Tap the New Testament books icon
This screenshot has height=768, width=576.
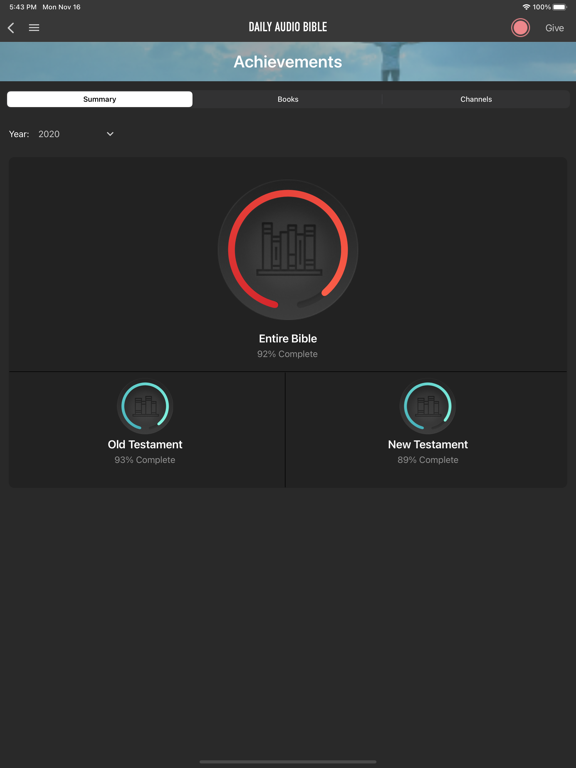click(x=428, y=406)
